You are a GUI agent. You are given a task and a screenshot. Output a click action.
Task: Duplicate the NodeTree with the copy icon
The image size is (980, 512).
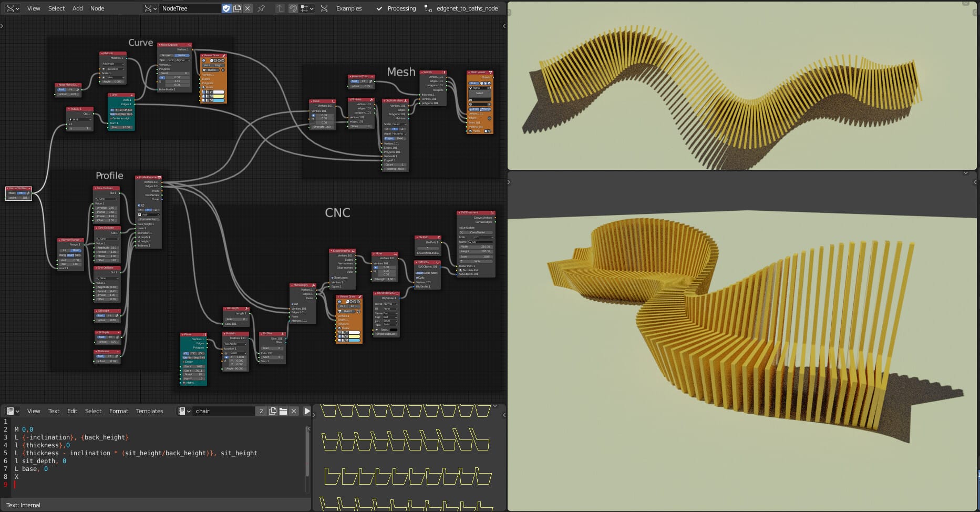click(x=237, y=8)
